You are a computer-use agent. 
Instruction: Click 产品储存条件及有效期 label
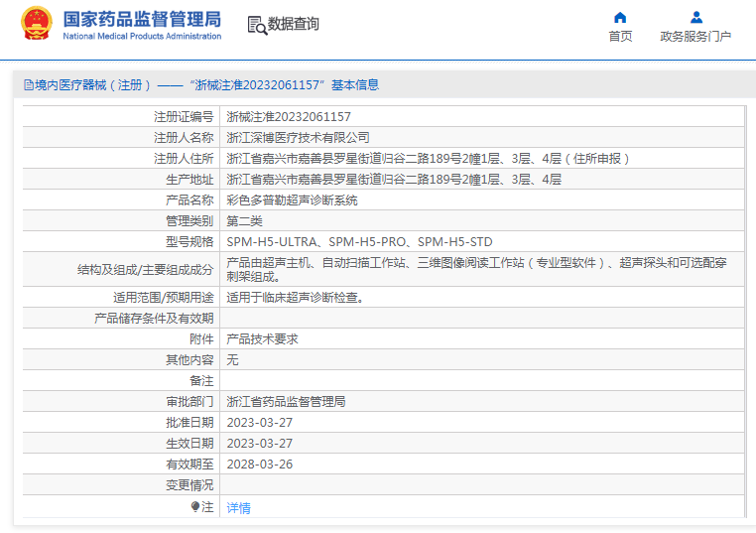154,319
